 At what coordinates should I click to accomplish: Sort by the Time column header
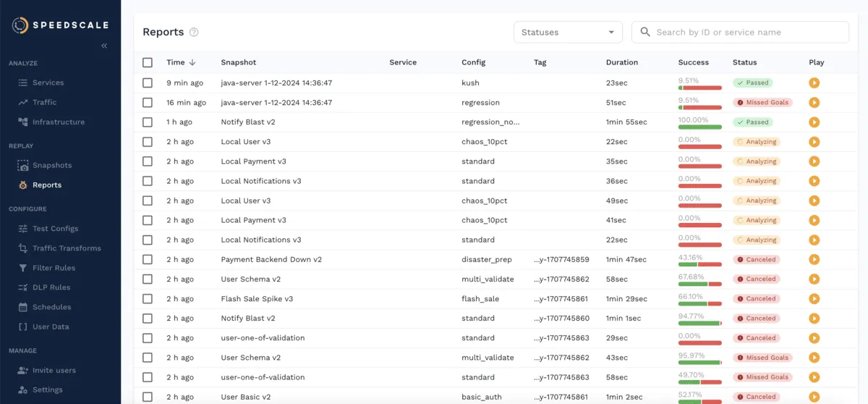pyautogui.click(x=176, y=62)
